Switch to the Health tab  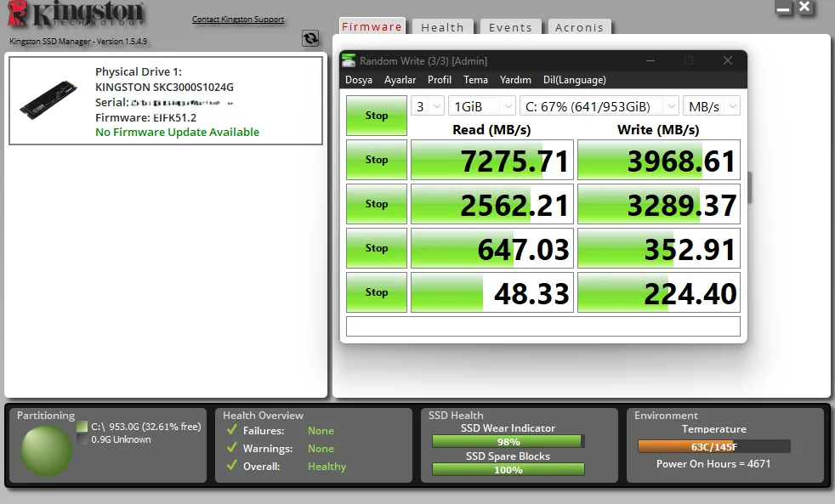[x=442, y=27]
